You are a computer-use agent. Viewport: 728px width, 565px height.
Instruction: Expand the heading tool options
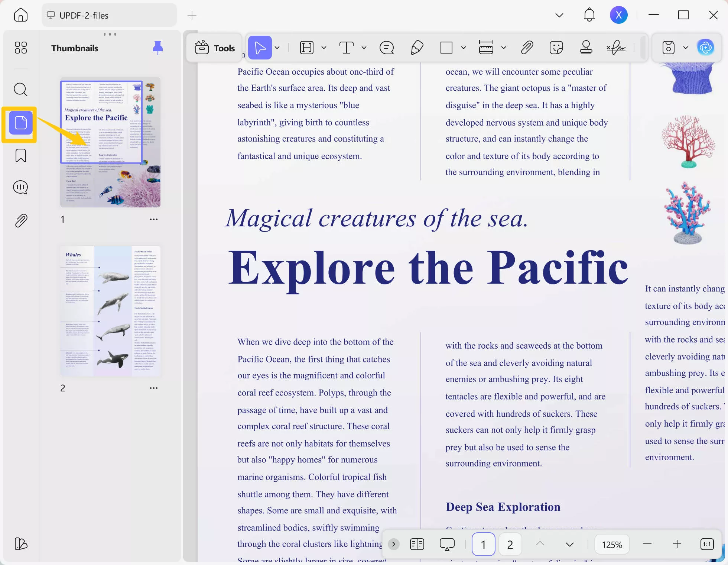tap(324, 48)
